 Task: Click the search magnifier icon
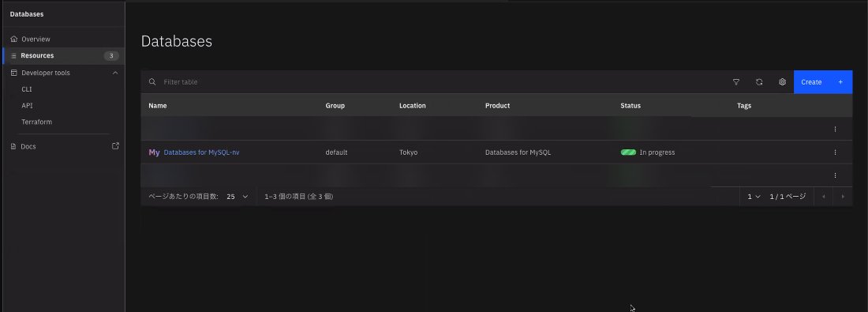pyautogui.click(x=152, y=82)
